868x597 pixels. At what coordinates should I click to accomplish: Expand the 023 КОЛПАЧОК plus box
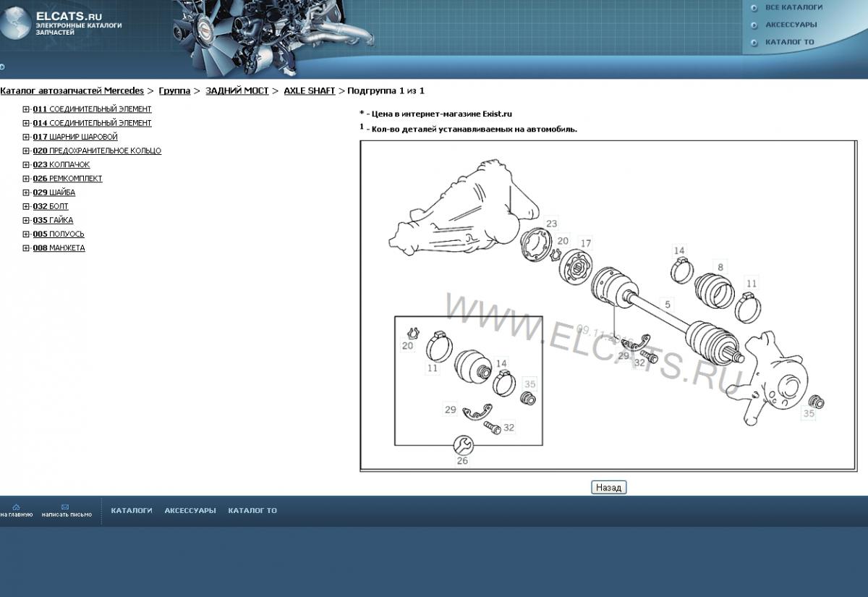click(x=26, y=165)
